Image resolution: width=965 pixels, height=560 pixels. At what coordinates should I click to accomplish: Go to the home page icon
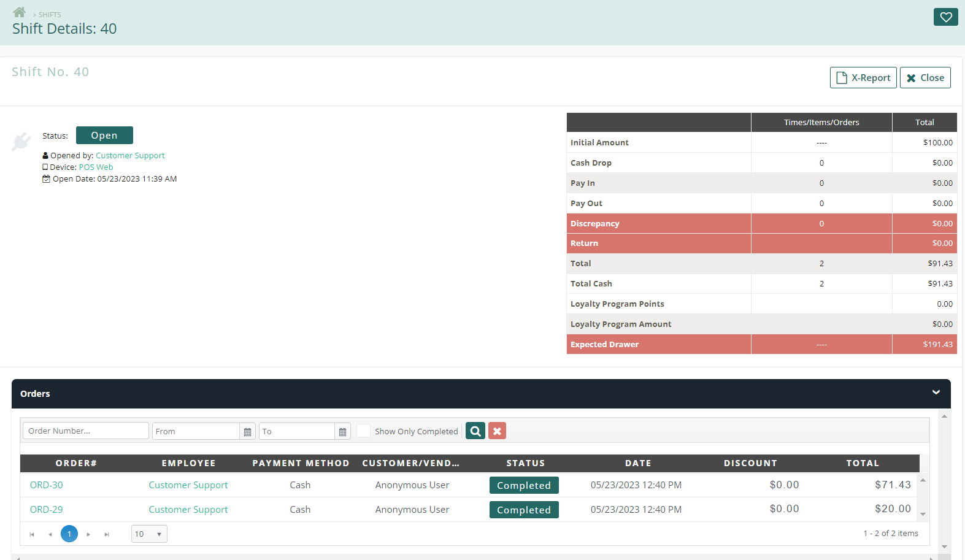19,12
